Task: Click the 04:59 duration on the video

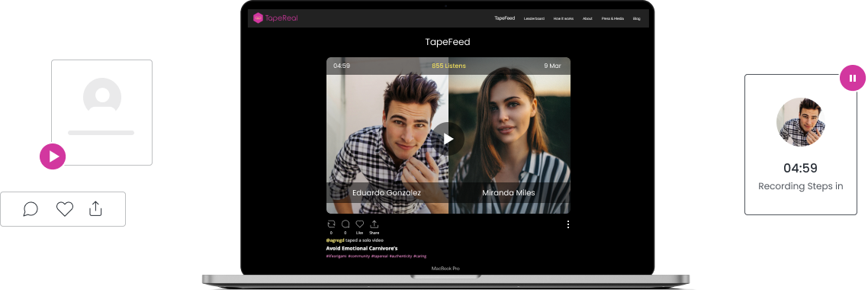Action: pos(342,66)
